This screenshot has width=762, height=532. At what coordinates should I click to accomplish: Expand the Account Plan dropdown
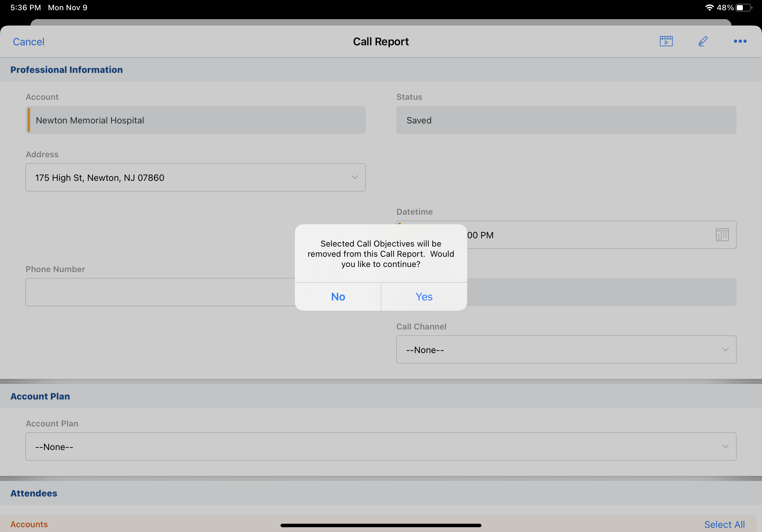(381, 447)
